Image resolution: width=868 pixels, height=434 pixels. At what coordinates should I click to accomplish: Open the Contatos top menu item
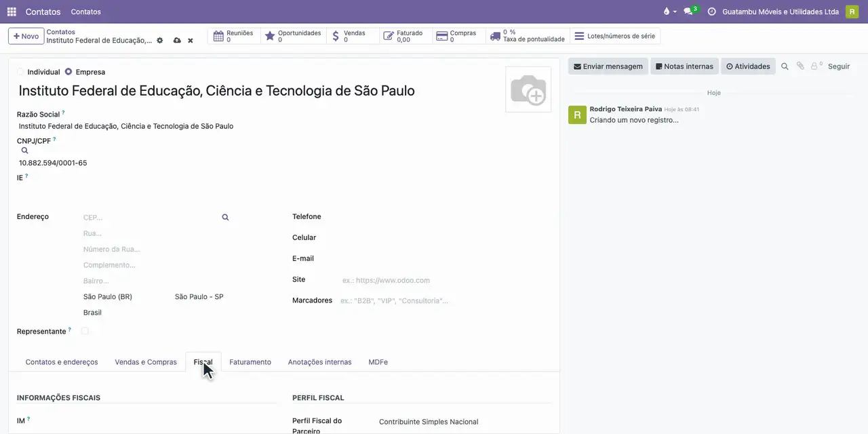click(x=86, y=12)
